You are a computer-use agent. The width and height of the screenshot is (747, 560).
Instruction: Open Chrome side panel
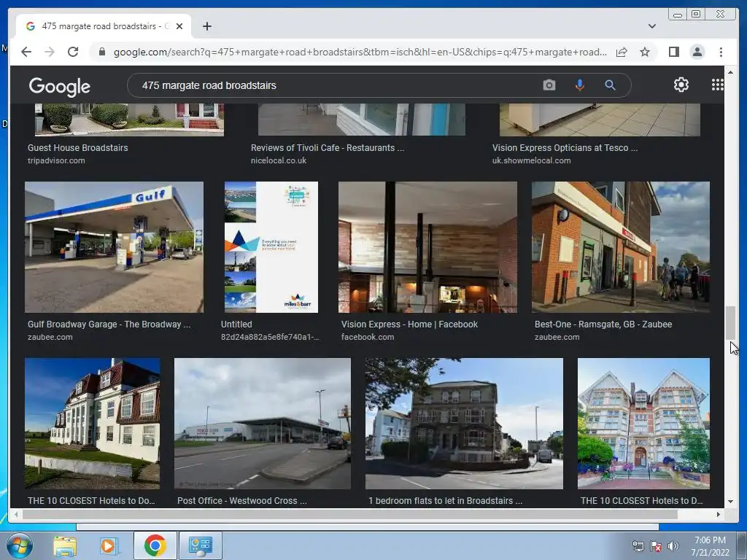click(x=673, y=52)
